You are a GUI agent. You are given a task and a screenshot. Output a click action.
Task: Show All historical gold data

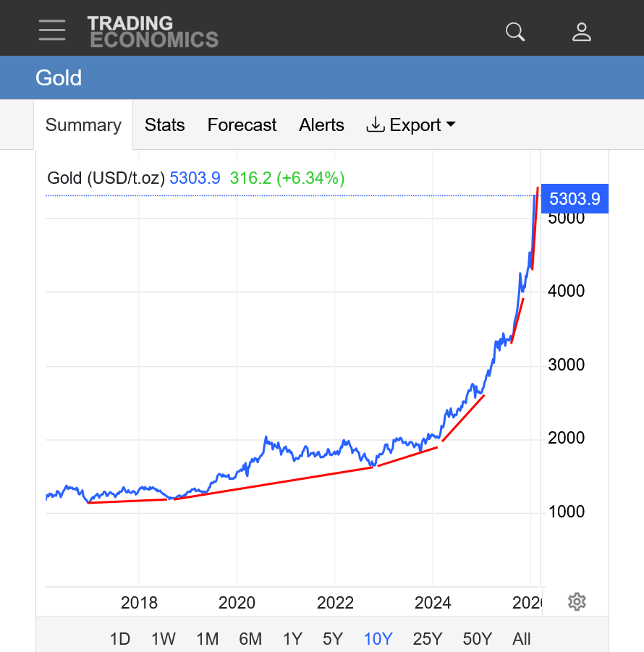pyautogui.click(x=522, y=639)
